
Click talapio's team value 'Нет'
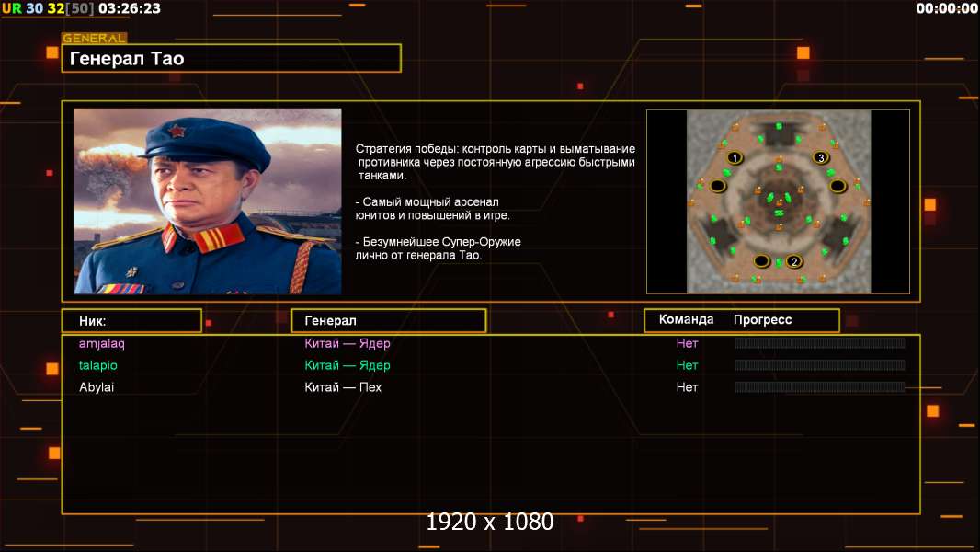[687, 365]
